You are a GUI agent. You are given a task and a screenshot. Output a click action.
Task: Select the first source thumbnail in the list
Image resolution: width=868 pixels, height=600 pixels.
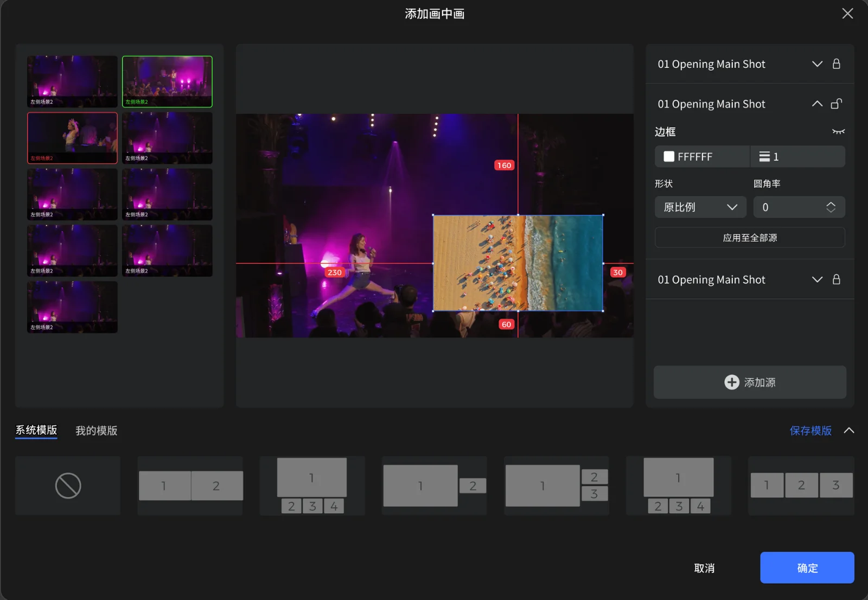[72, 81]
